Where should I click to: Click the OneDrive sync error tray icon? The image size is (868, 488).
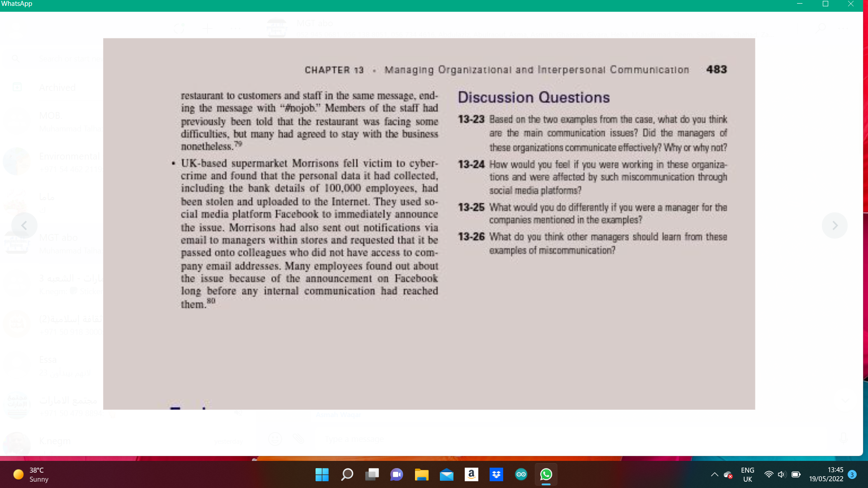[728, 475]
